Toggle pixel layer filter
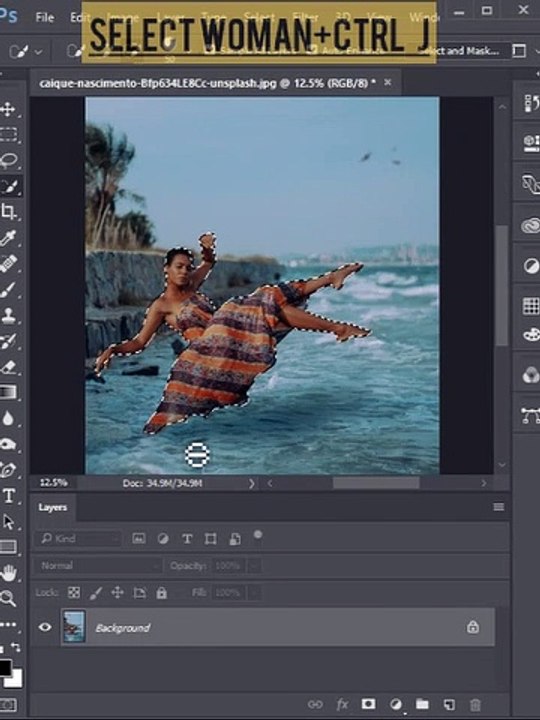The image size is (540, 720). pos(139,539)
